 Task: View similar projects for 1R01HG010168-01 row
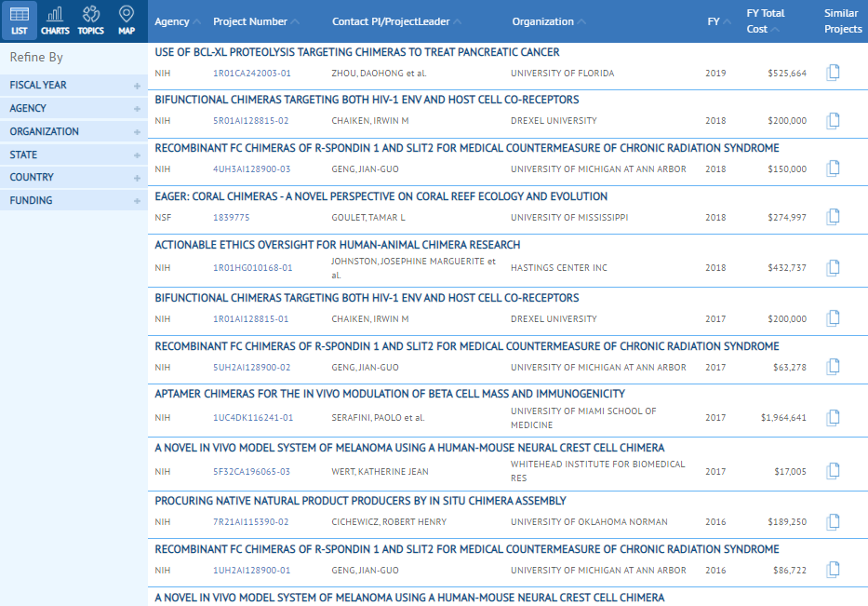point(833,267)
